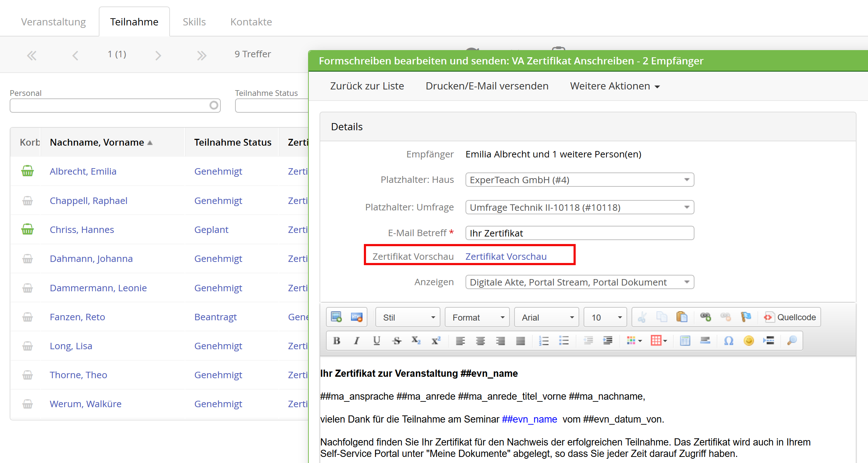The height and width of the screenshot is (463, 868).
Task: Toggle basket for Long, Lisa
Action: (x=28, y=346)
